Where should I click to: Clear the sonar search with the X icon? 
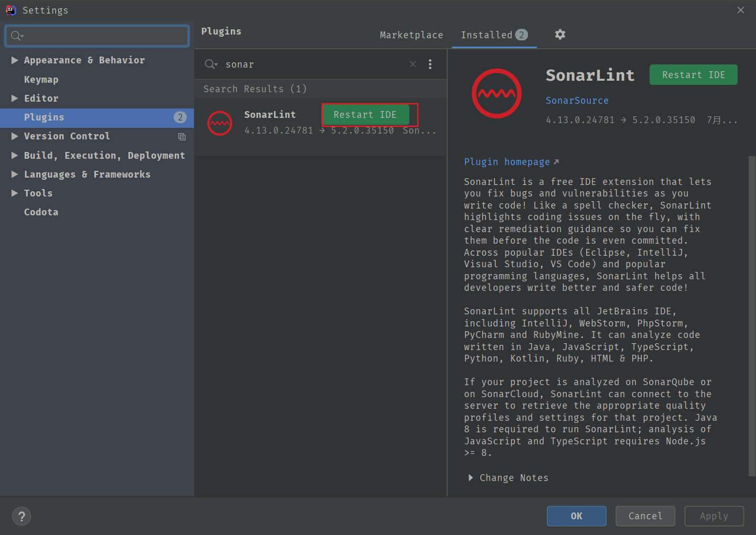click(413, 64)
